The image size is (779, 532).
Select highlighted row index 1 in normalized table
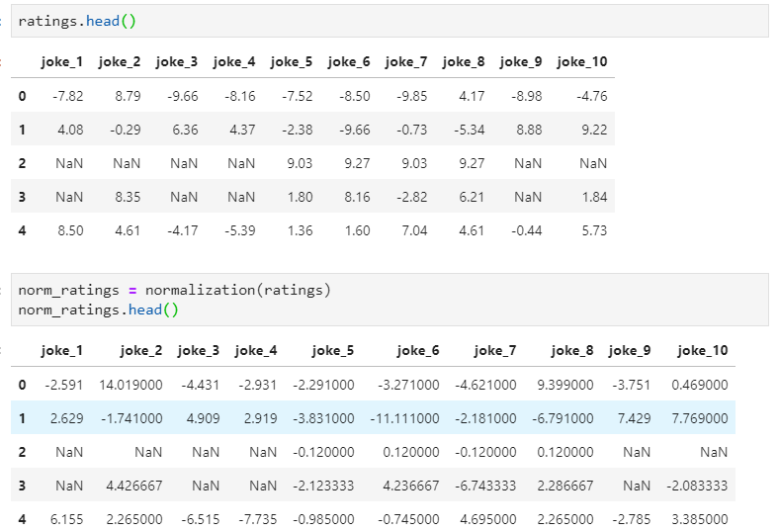click(x=22, y=418)
